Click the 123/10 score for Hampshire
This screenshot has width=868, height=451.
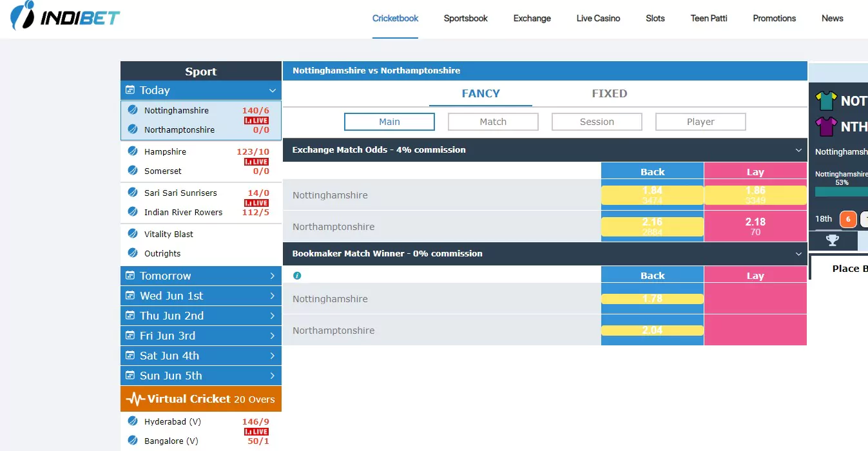[x=253, y=152]
